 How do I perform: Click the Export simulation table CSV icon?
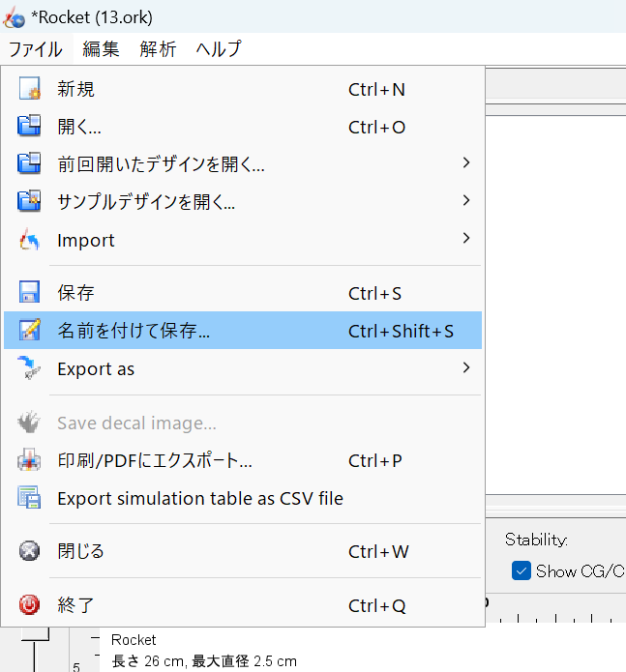[30, 499]
